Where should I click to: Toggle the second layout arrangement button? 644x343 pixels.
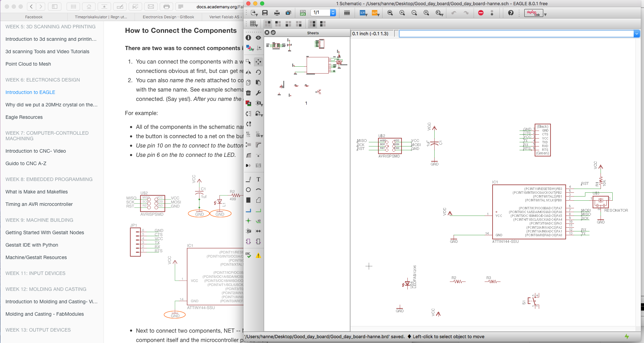(278, 24)
